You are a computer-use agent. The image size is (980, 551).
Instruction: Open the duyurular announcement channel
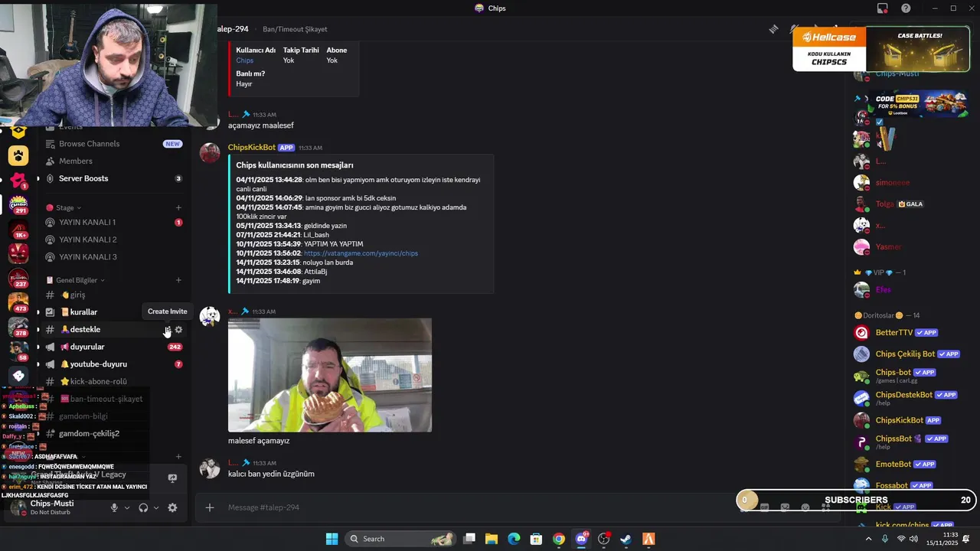(x=87, y=347)
